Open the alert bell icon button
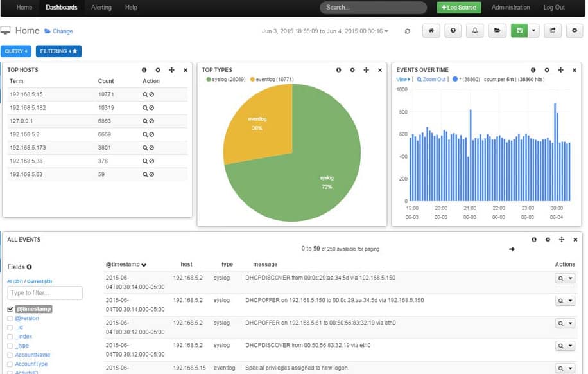The image size is (588, 374). 475,31
